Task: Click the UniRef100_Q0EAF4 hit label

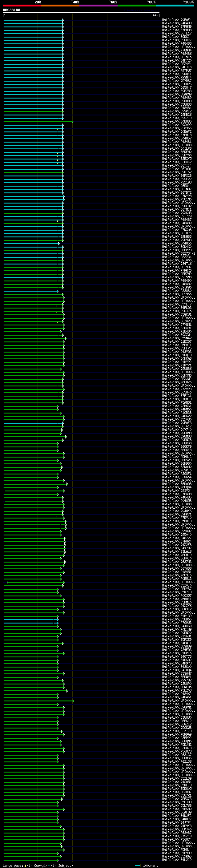Action: pyautogui.click(x=177, y=20)
